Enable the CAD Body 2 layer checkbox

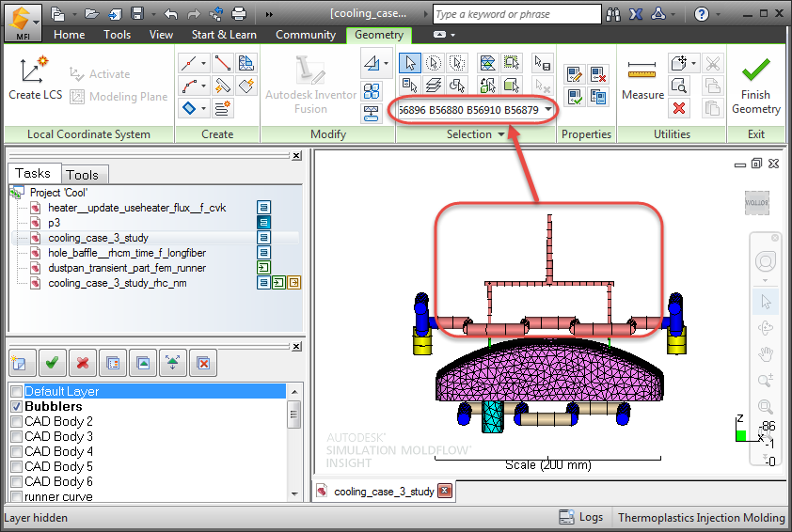point(17,421)
